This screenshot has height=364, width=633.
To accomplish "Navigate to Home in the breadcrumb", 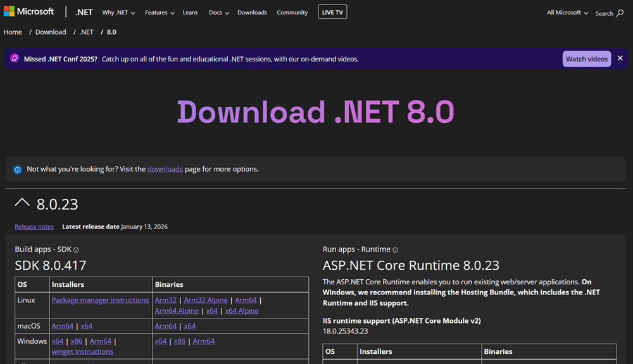I will point(13,32).
